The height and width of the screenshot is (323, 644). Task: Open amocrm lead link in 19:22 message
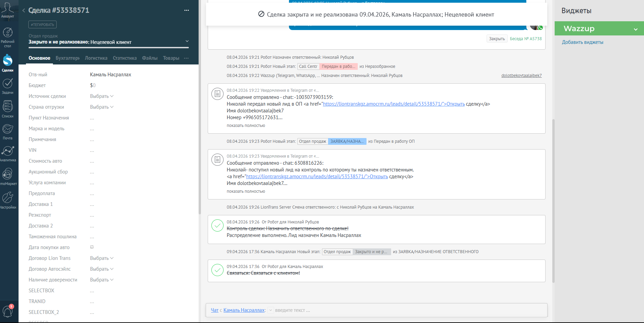pyautogui.click(x=394, y=104)
